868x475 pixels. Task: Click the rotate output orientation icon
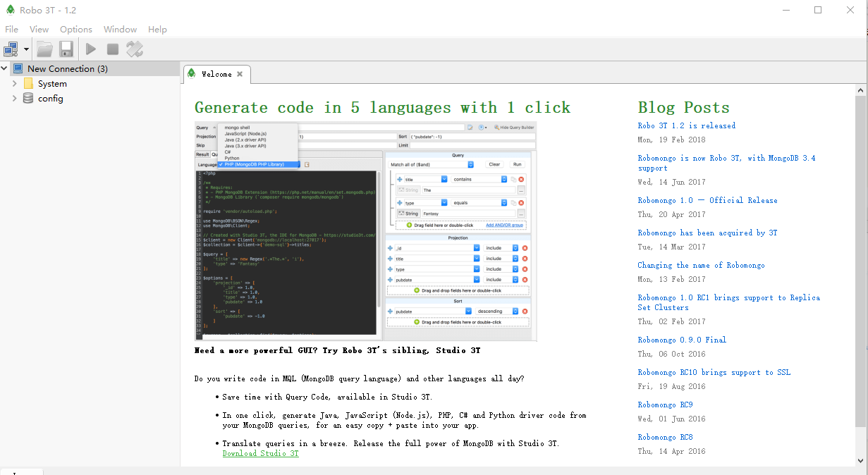[x=135, y=49]
